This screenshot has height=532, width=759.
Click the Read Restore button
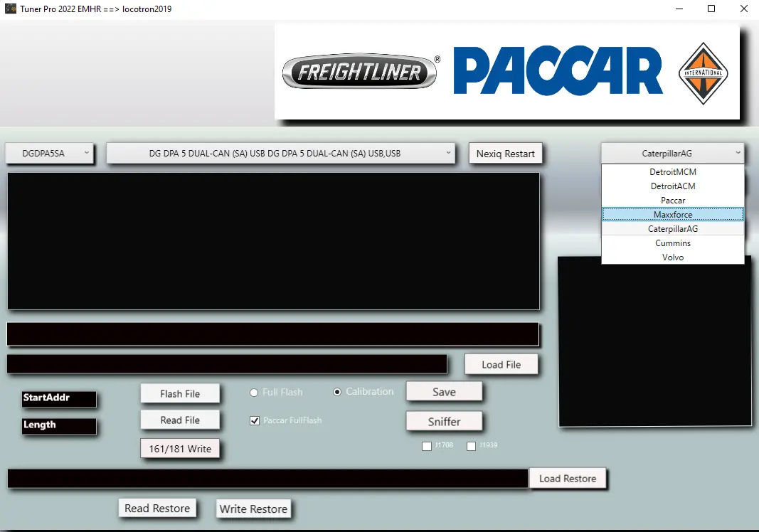pos(157,509)
